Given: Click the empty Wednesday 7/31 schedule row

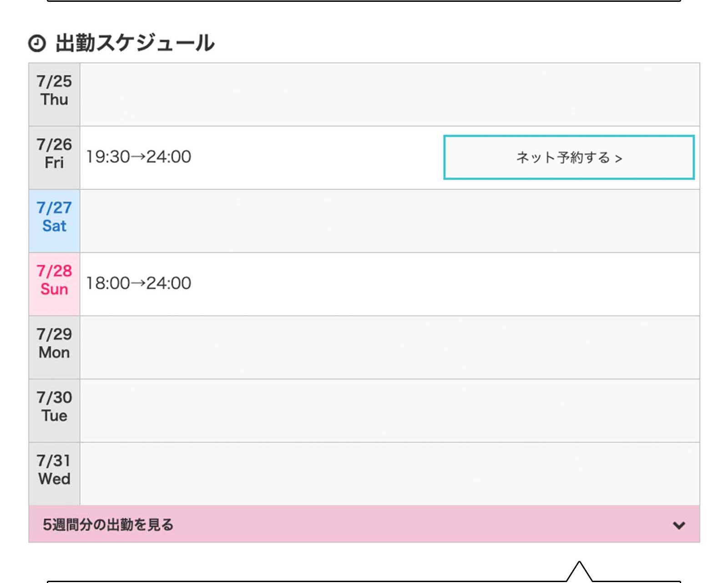Looking at the screenshot, I should (x=390, y=474).
